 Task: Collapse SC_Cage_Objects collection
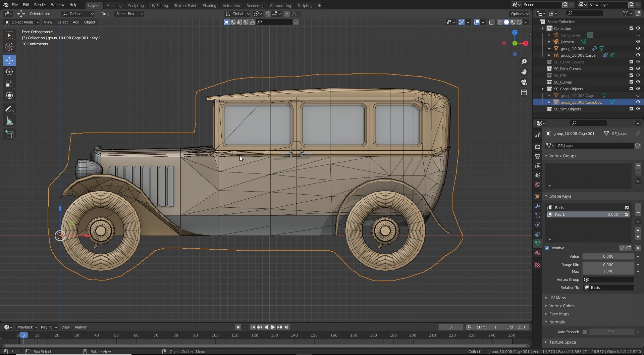click(x=543, y=89)
